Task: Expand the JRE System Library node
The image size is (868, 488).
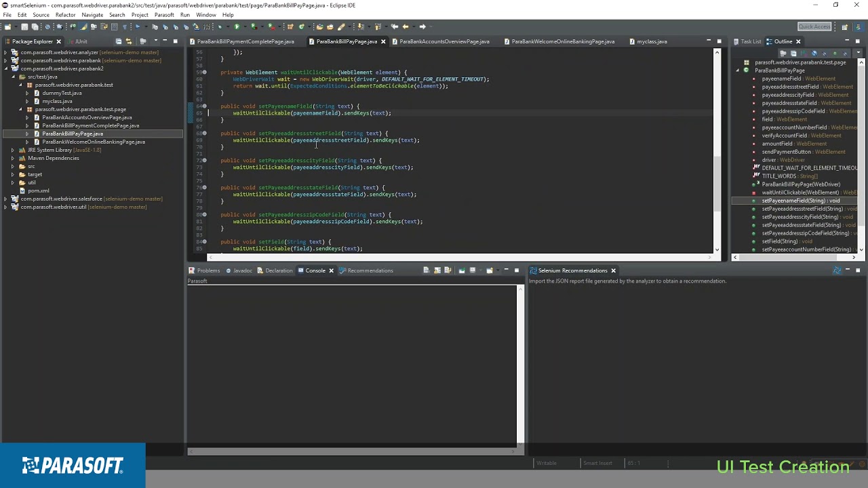Action: coord(13,150)
